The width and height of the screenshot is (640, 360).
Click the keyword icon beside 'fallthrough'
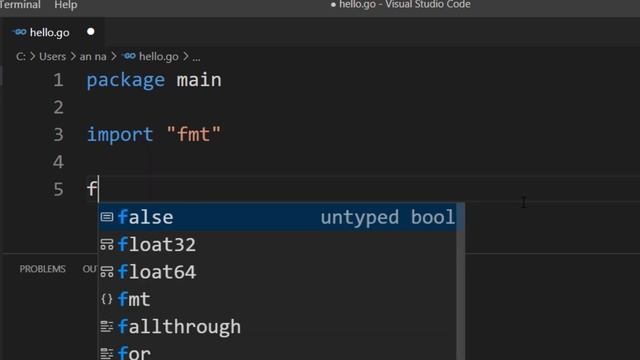[x=107, y=327]
